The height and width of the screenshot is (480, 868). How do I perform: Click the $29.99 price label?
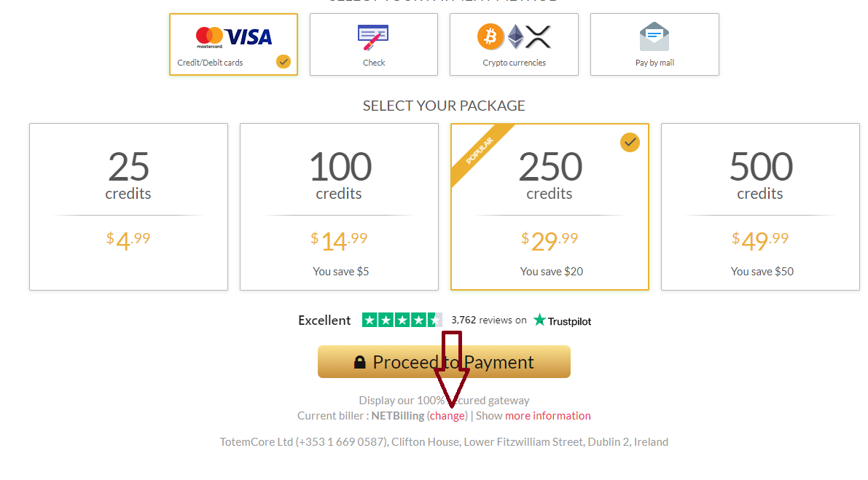coord(550,240)
